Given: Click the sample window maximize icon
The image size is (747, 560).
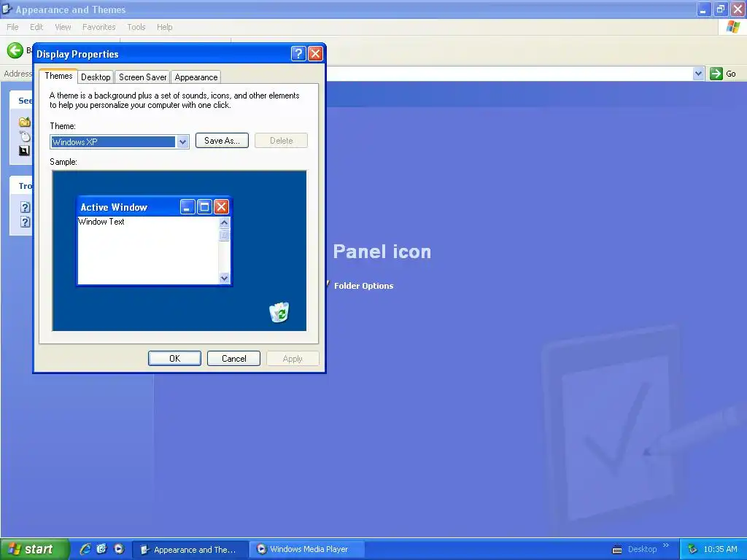Looking at the screenshot, I should pos(204,206).
